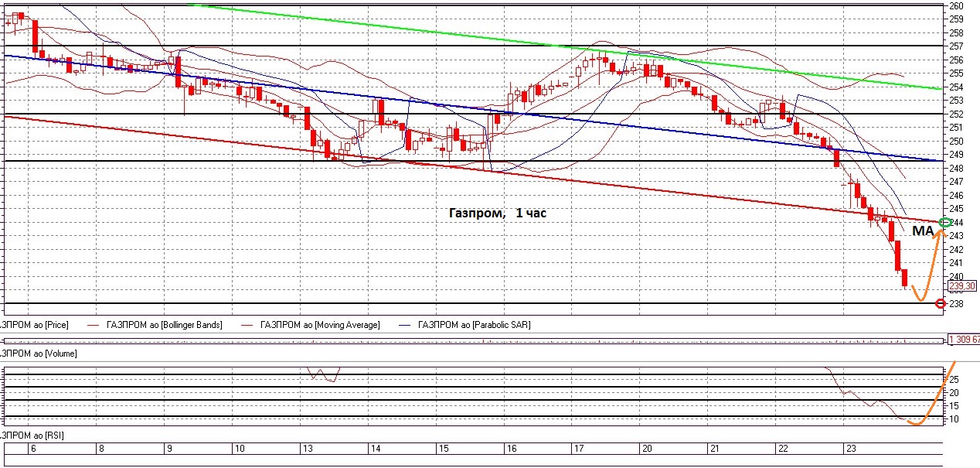Click date 13 on the time axis

308,449
